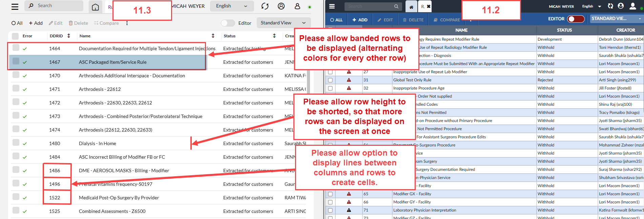Open the circled account profile icon in the left window
This screenshot has width=644, height=219.
click(281, 6)
